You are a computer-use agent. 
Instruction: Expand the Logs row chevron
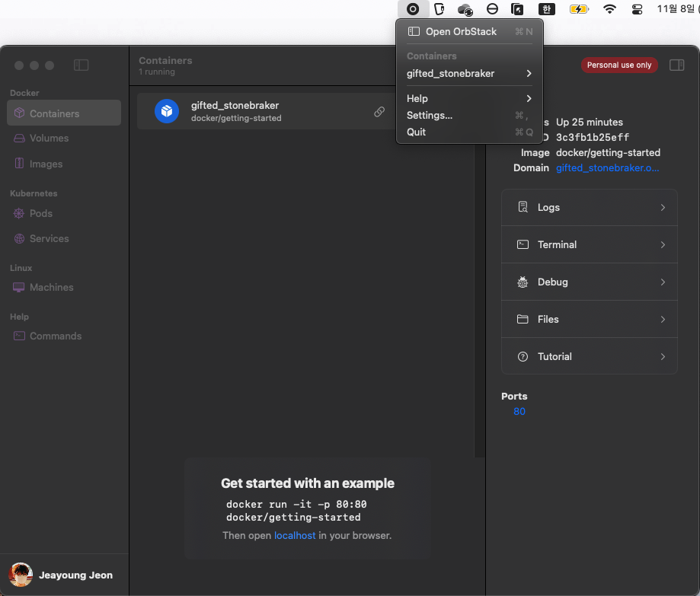[663, 208]
